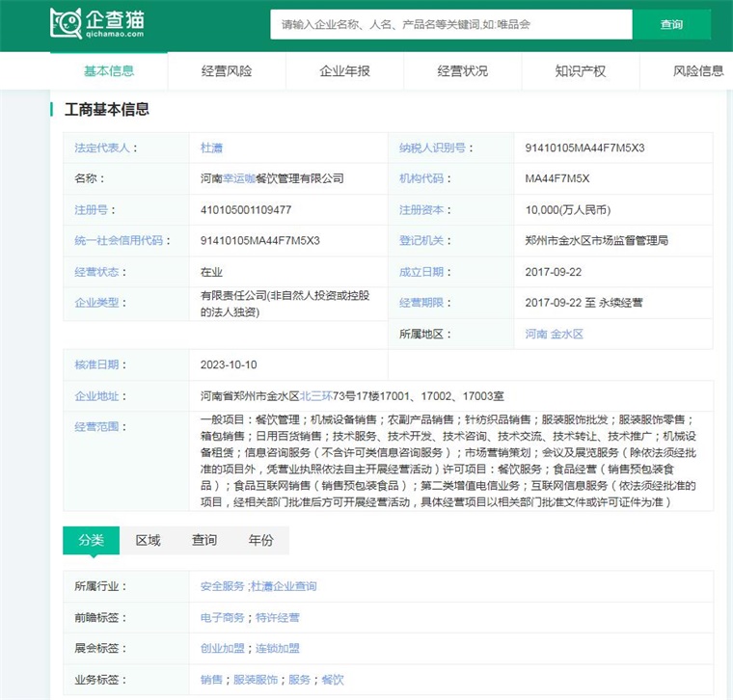Click the 经营范围 label link
The image size is (733, 700).
pyautogui.click(x=96, y=426)
